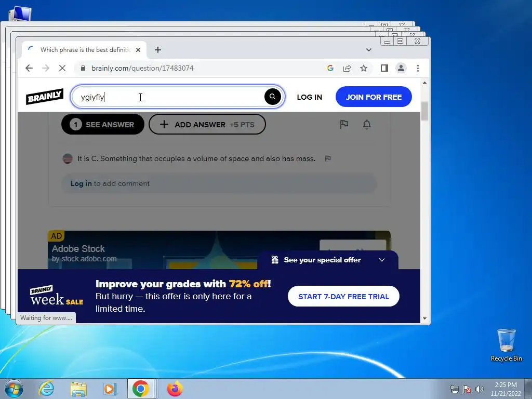Click JOIN FOR FREE button
Viewport: 532px width, 399px height.
(374, 97)
